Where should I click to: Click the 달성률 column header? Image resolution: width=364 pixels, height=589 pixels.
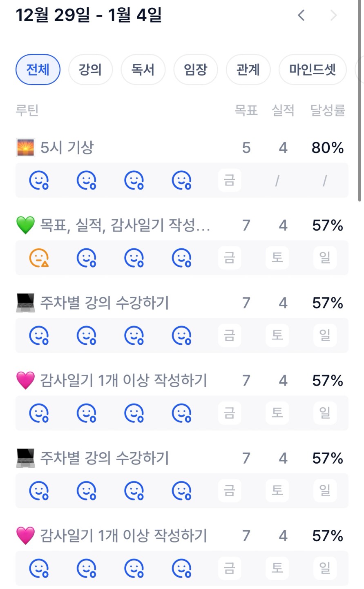[328, 110]
